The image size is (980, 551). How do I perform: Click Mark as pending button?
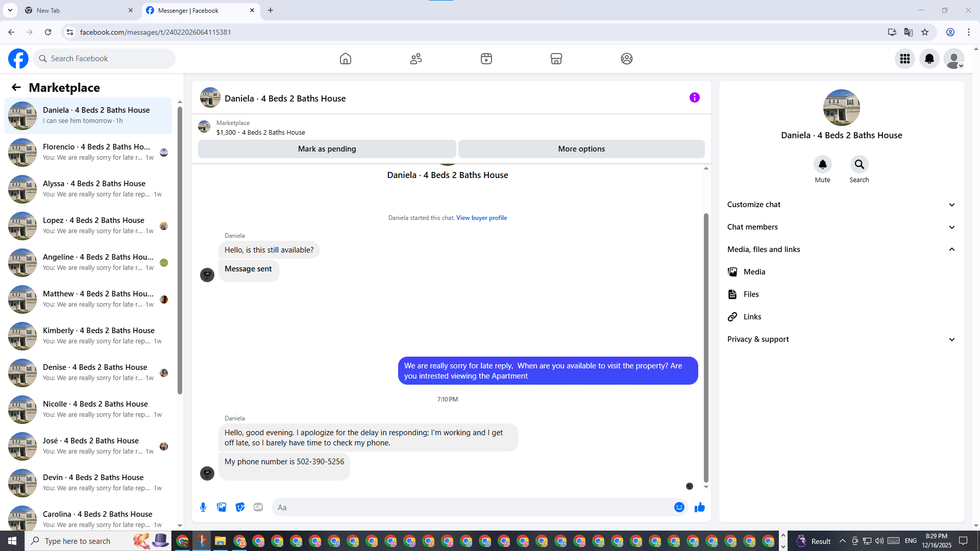click(327, 149)
